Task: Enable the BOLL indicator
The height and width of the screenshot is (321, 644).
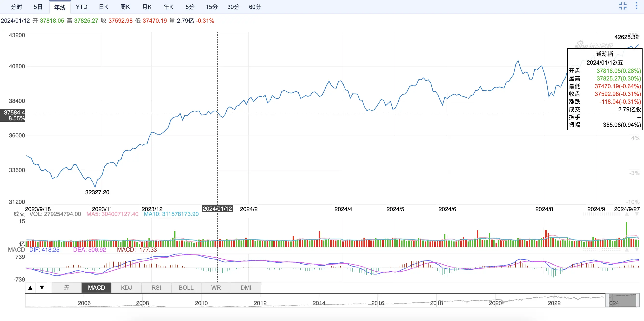Action: tap(186, 288)
